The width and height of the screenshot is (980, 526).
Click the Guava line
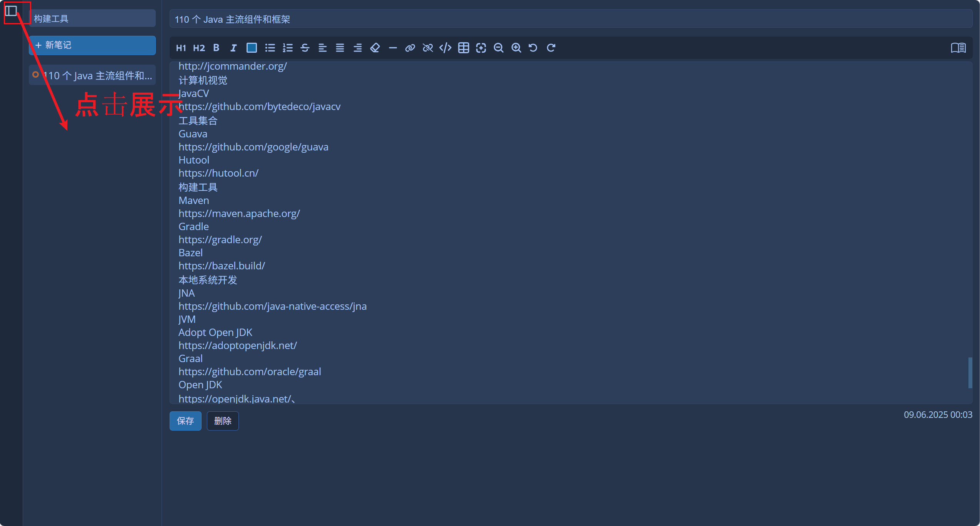(x=193, y=134)
